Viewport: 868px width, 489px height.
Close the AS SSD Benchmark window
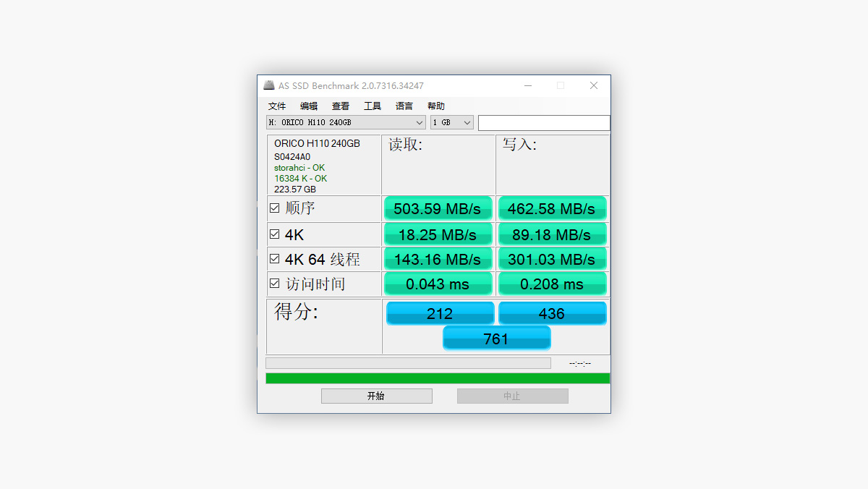tap(594, 85)
